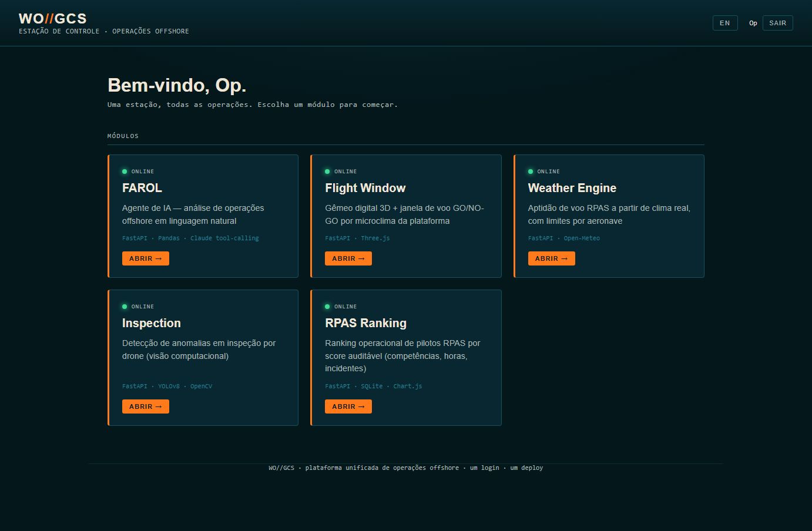
Task: Click the 'Uma estação, todas as operações' subtitle
Action: 253,105
